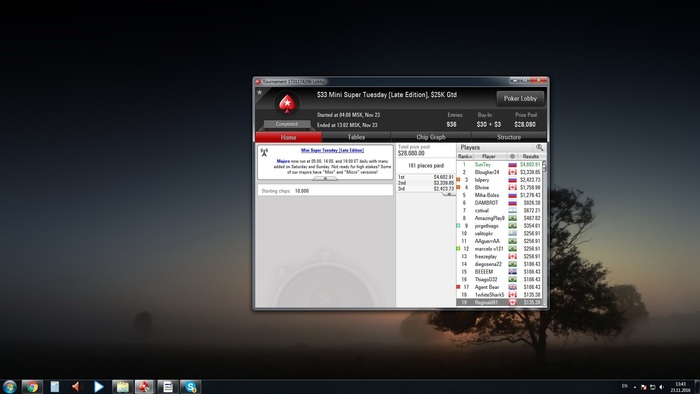The height and width of the screenshot is (394, 700).
Task: Open the Mini Super Tuesday [Late Edition] link
Action: pos(333,150)
